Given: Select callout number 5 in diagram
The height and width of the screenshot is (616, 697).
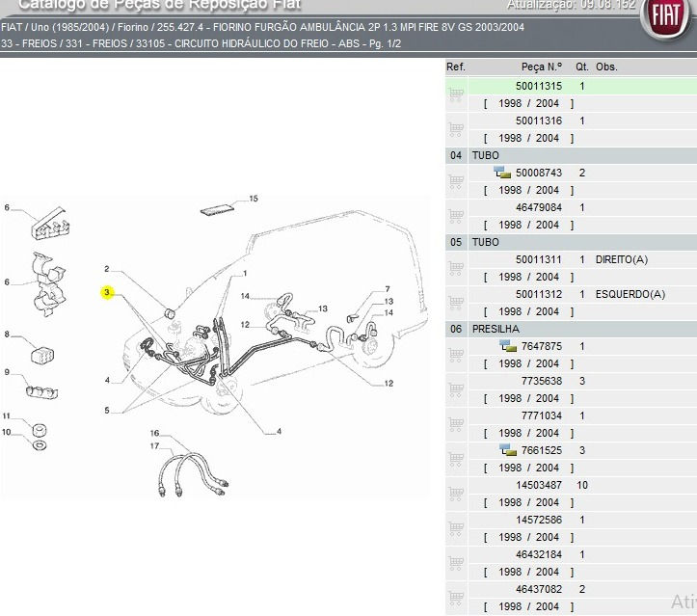Looking at the screenshot, I should [x=107, y=411].
